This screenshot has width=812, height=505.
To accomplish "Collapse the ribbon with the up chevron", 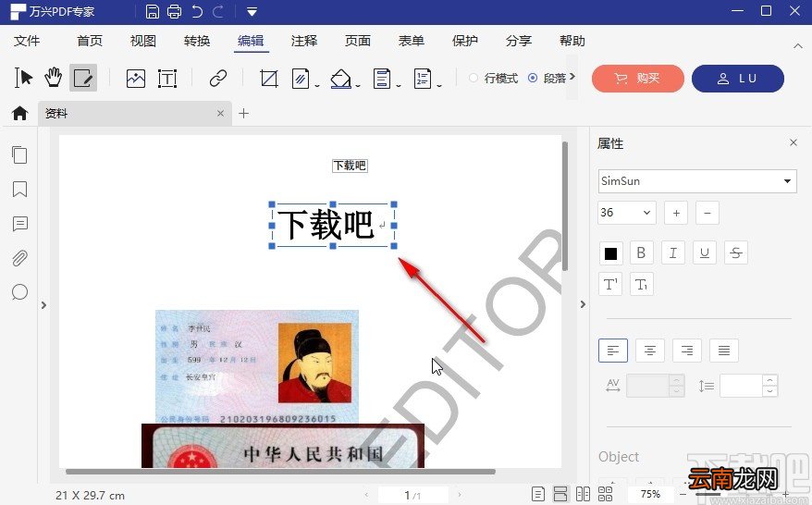I will pos(798,46).
